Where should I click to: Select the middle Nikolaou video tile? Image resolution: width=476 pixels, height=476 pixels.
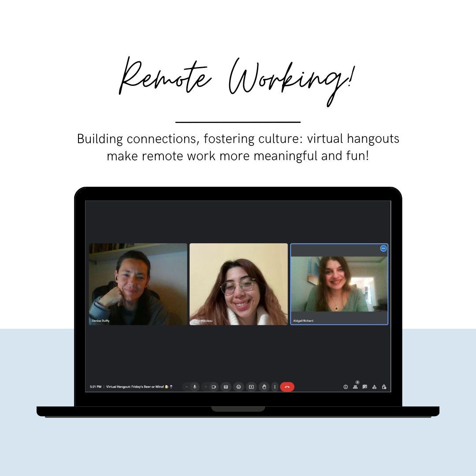click(x=238, y=284)
